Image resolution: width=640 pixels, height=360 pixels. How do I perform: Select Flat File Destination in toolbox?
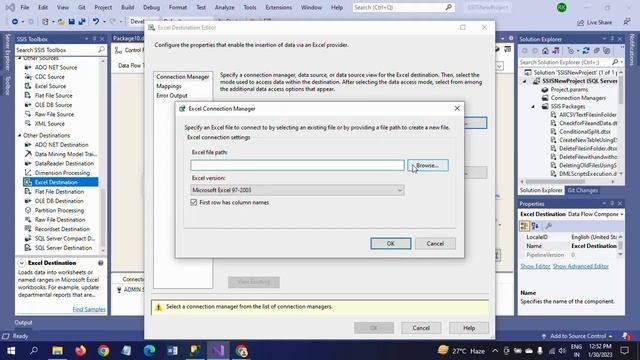point(59,191)
